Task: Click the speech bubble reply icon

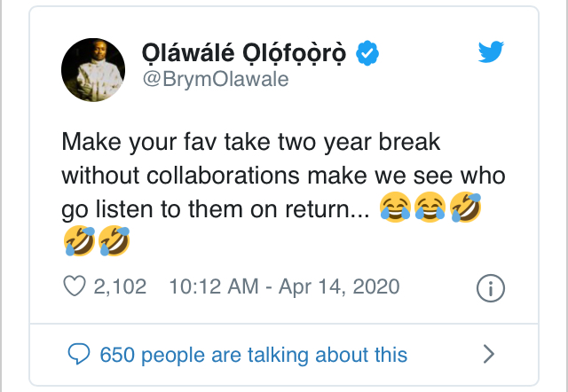Action: 79,355
